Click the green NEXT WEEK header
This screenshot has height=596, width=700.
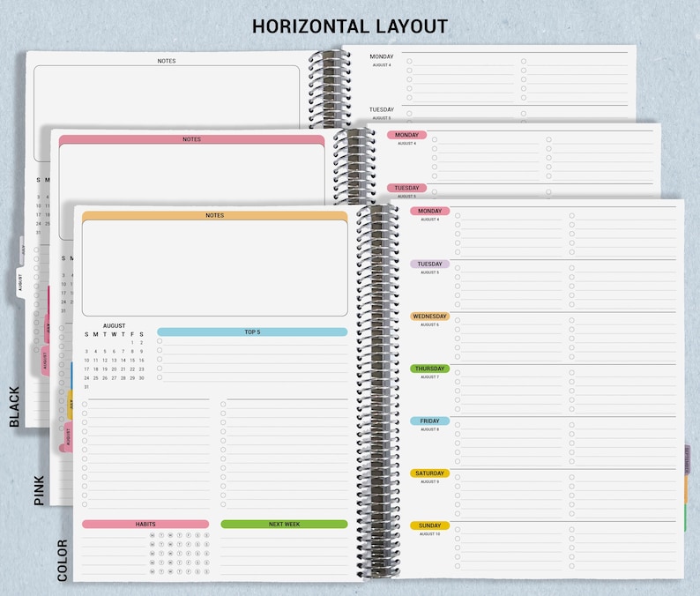coord(285,524)
